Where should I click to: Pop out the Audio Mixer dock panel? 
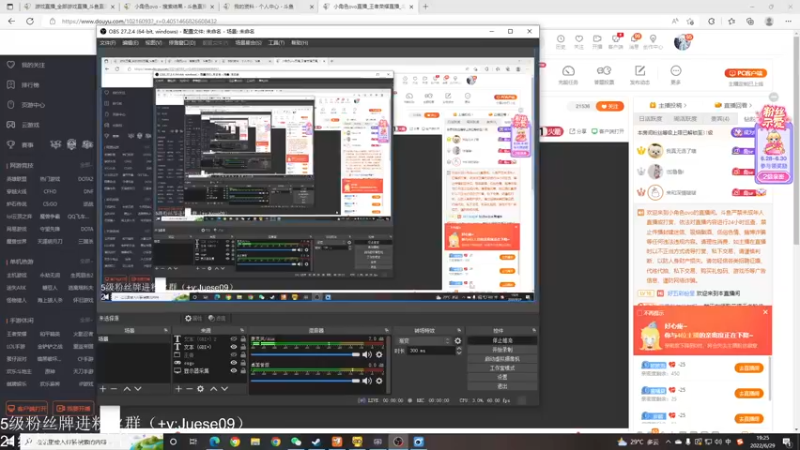tap(387, 331)
